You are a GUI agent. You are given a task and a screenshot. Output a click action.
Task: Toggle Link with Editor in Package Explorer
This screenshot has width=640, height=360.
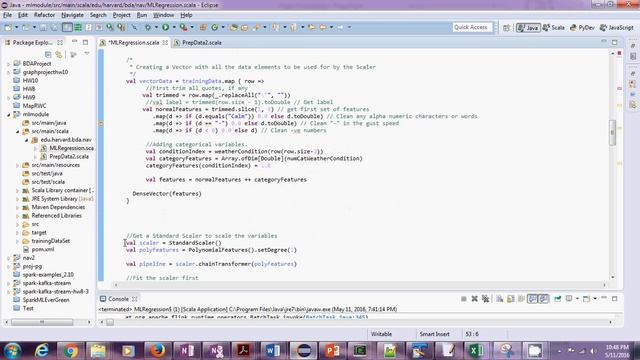[59, 54]
